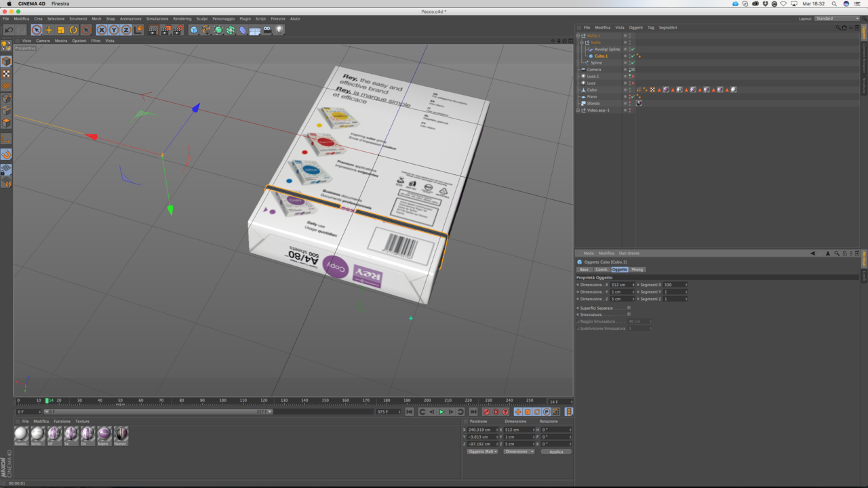Image resolution: width=868 pixels, height=488 pixels.
Task: Switch to the Coord. tab
Action: click(601, 270)
